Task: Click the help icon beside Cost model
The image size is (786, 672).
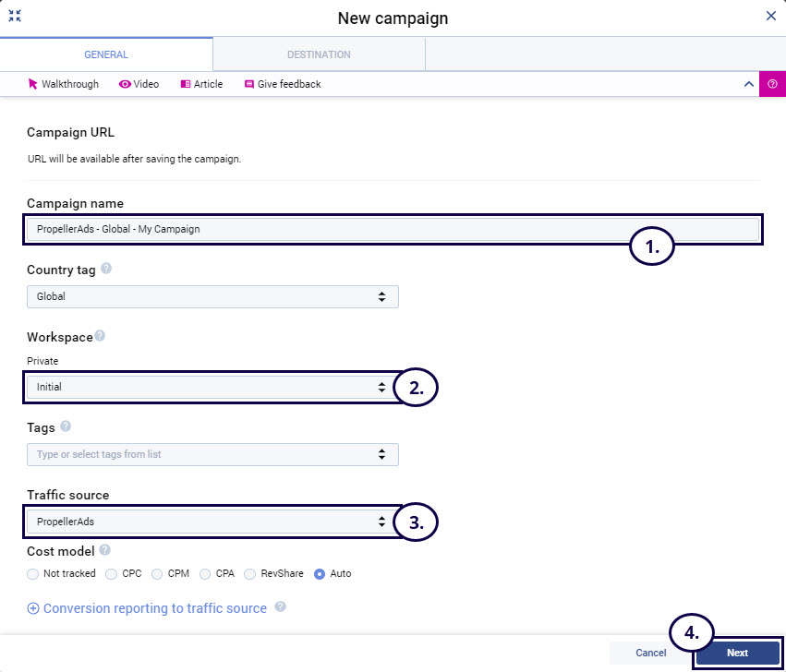Action: click(x=104, y=550)
